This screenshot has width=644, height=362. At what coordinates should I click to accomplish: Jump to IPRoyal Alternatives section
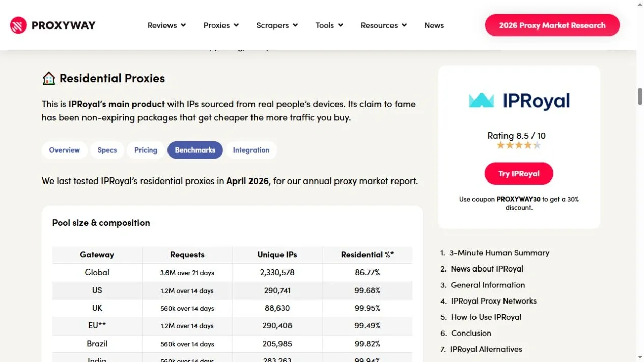pyautogui.click(x=486, y=349)
